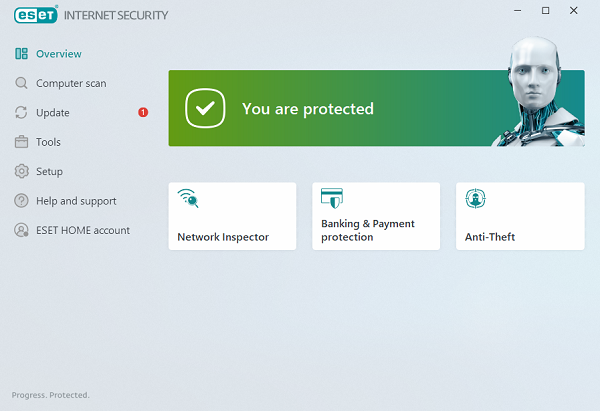Click the Anti-Theft tile icon
The height and width of the screenshot is (411, 600).
[476, 198]
